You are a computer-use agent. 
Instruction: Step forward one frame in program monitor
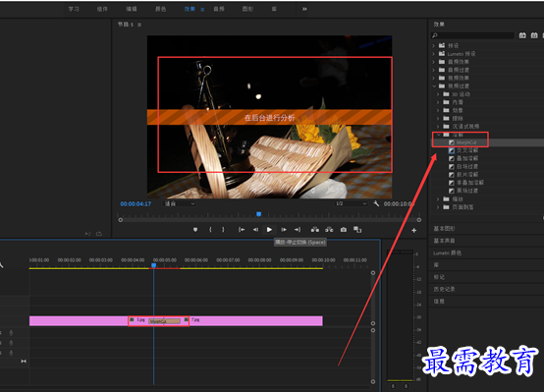click(x=284, y=230)
